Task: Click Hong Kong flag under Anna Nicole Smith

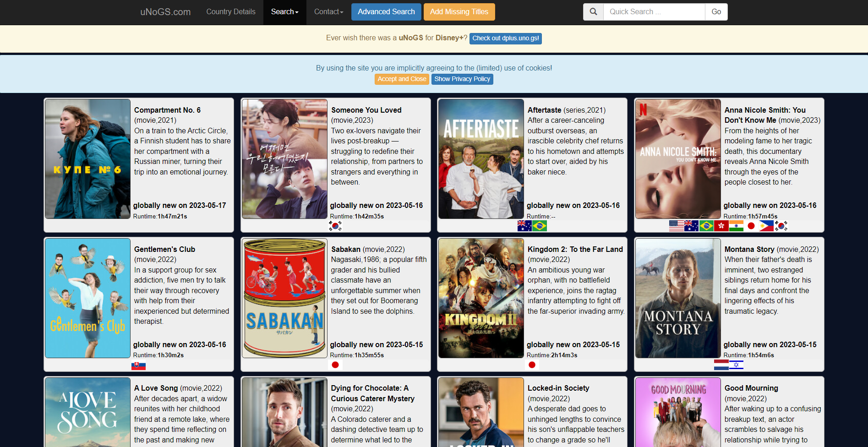Action: (x=721, y=226)
